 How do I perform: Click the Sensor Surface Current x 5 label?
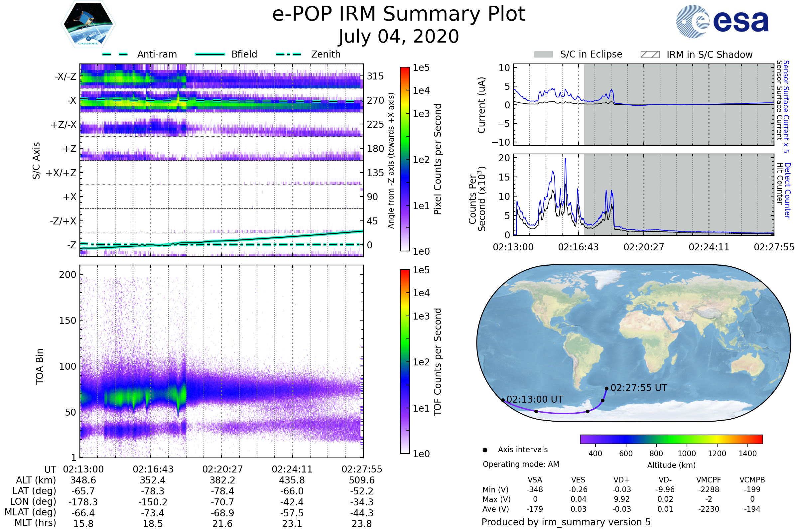[786, 107]
